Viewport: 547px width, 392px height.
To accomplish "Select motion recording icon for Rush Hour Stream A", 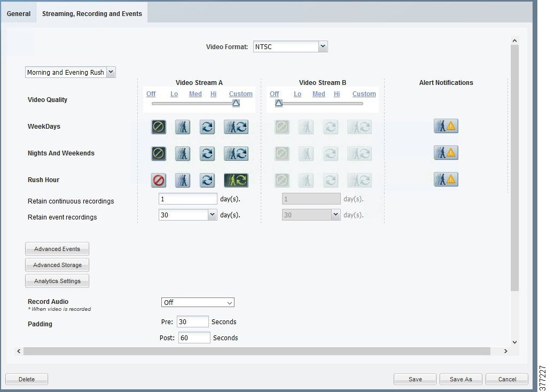I will click(x=183, y=180).
